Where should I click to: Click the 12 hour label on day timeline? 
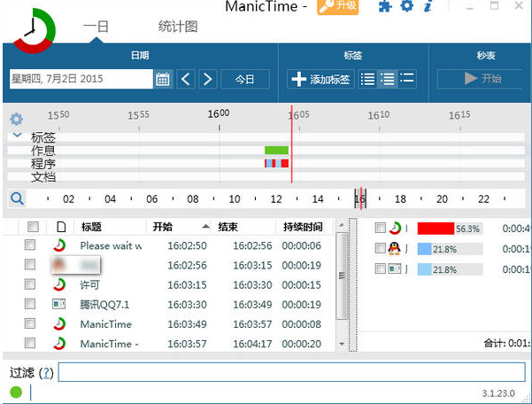pyautogui.click(x=276, y=198)
